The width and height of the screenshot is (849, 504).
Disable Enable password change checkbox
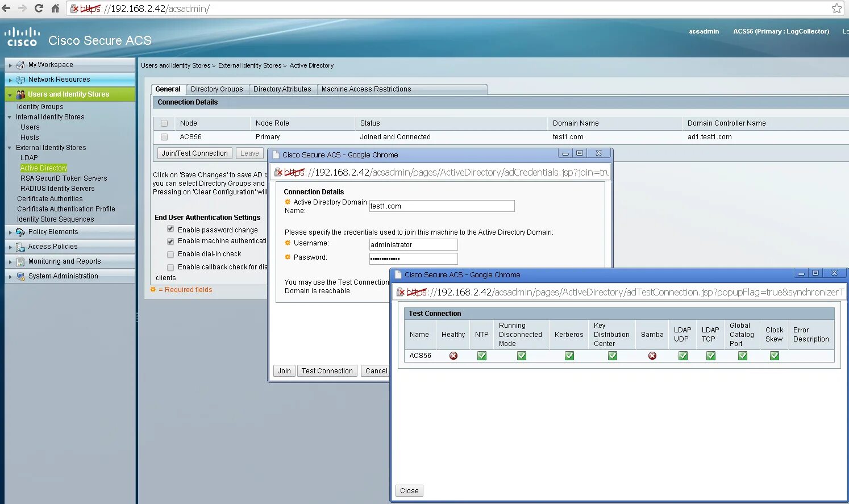(170, 229)
